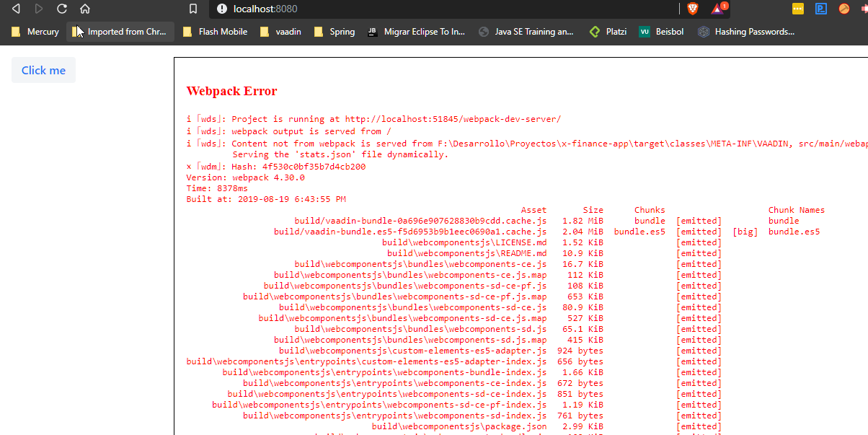Click the 'Chunks' column header

pos(650,210)
